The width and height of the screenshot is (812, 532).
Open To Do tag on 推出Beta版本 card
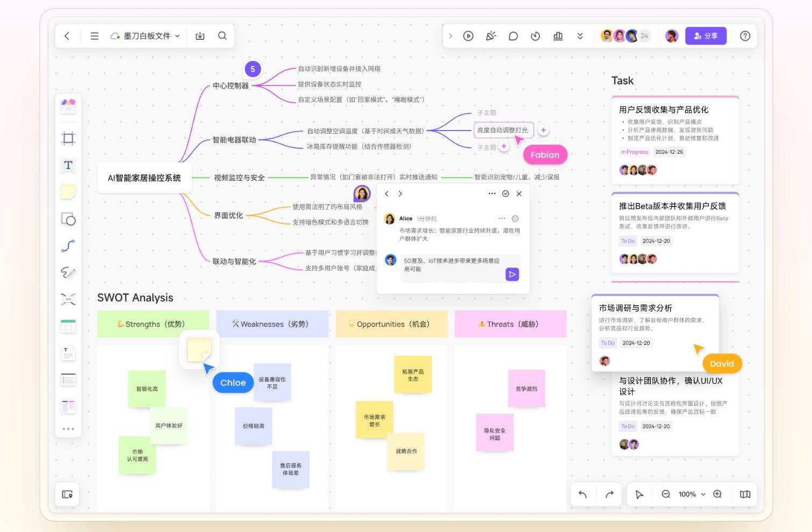click(628, 241)
